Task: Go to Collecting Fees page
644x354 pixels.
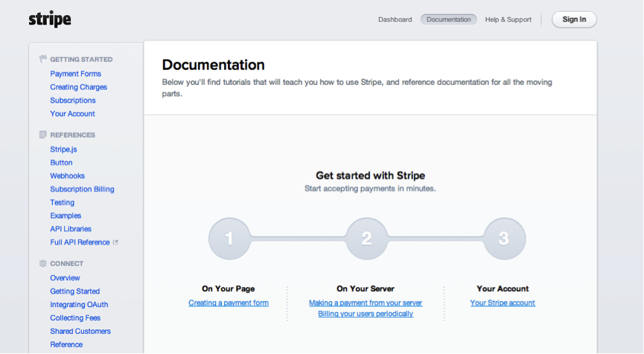Action: pos(75,317)
